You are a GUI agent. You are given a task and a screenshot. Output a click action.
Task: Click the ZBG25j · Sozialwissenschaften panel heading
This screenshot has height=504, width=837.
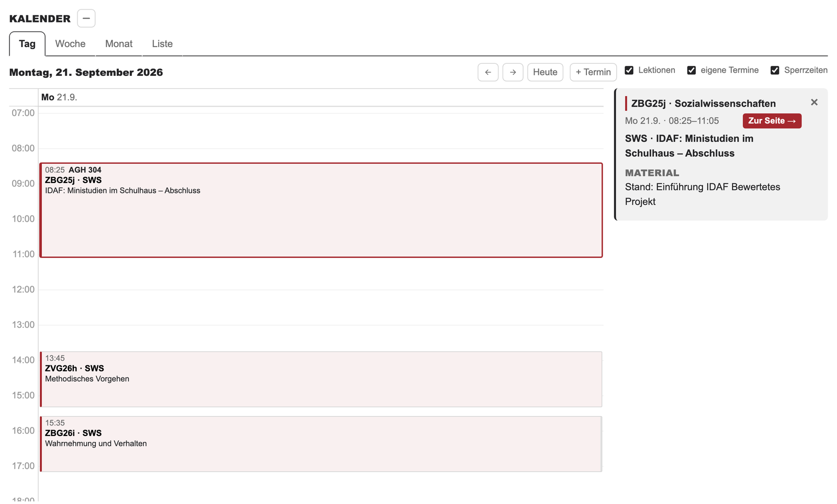(x=704, y=104)
